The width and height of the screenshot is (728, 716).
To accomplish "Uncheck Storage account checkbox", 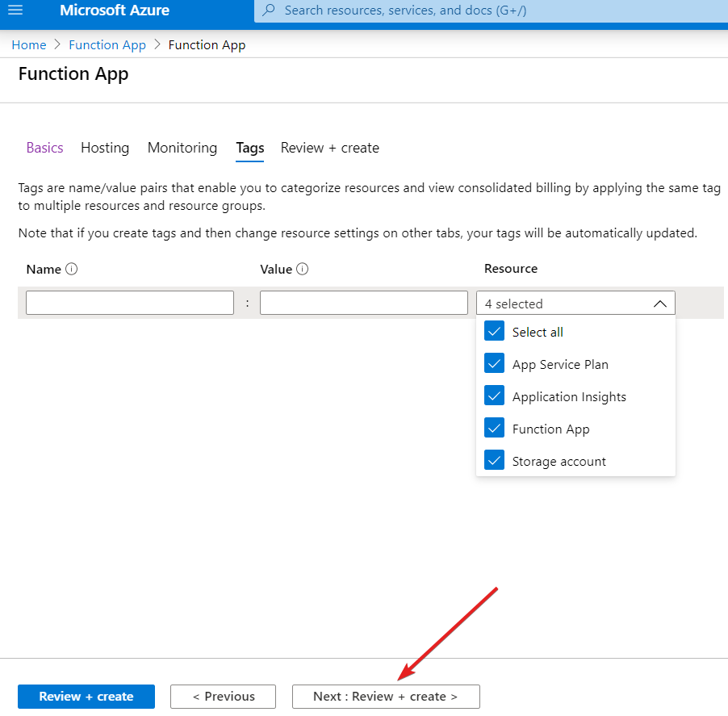I will 494,460.
